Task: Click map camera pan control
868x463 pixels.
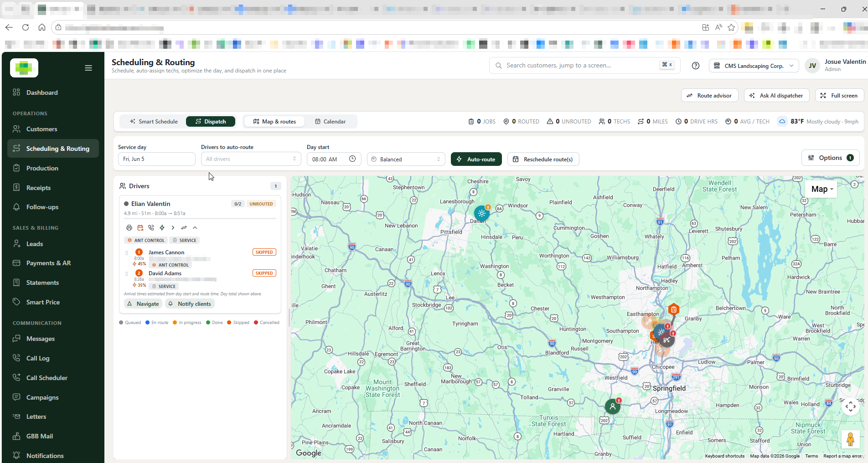Action: [x=851, y=406]
